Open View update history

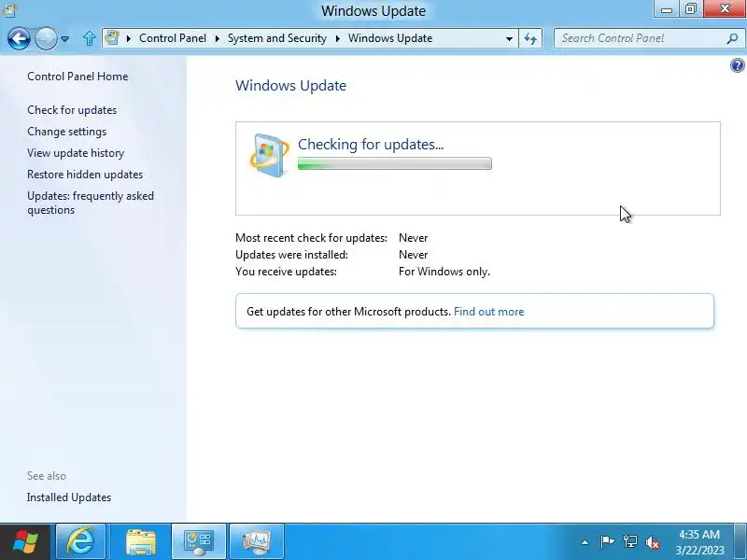point(76,153)
